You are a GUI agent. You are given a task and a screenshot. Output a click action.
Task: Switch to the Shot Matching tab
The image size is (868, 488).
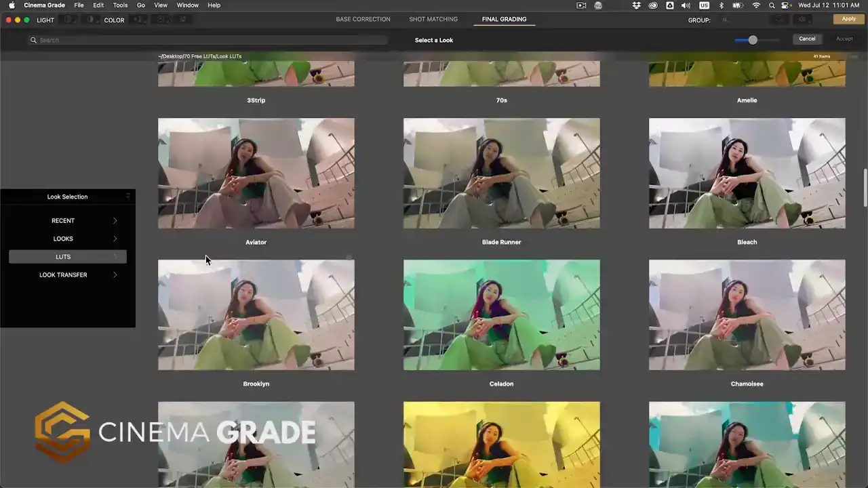pyautogui.click(x=433, y=19)
